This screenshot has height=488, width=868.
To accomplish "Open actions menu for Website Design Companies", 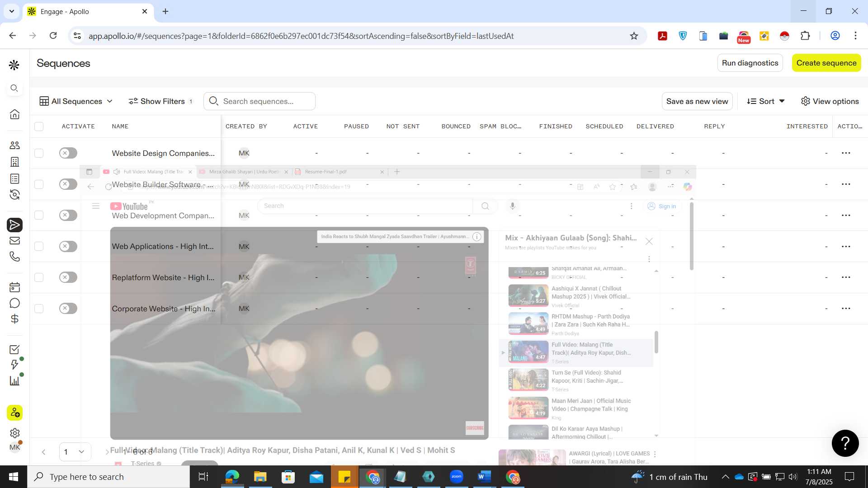I will 846,153.
